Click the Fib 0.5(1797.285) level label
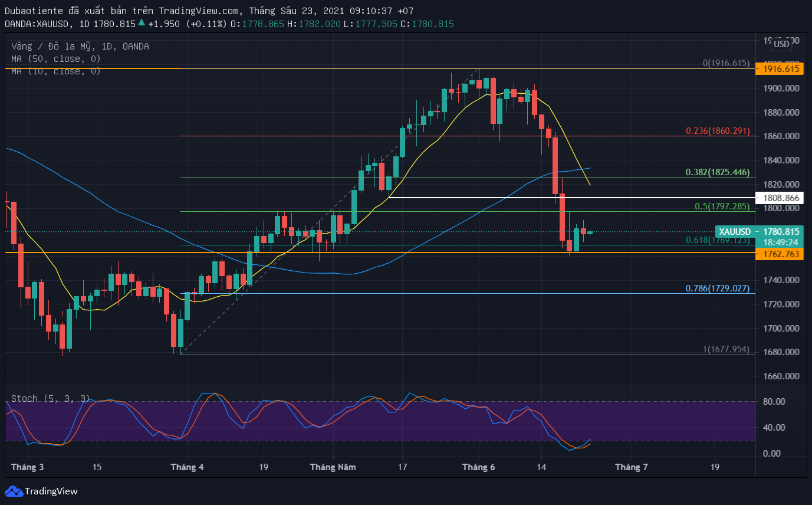 click(722, 206)
